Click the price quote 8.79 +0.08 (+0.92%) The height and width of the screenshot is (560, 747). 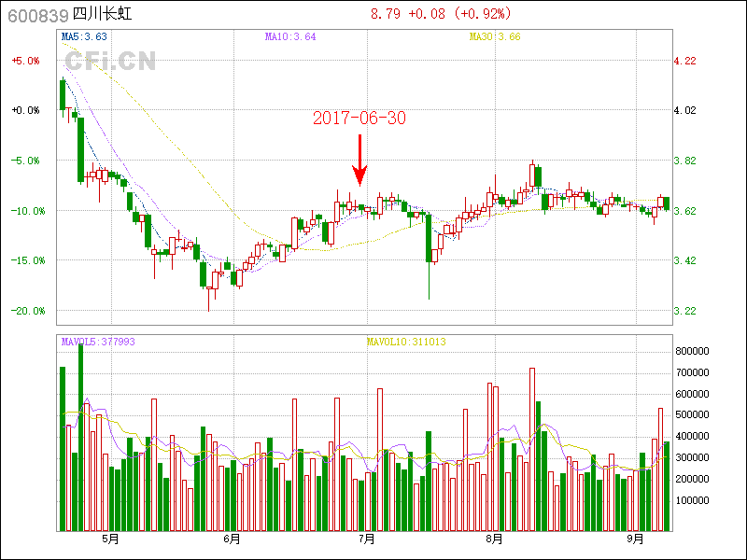[x=441, y=14]
